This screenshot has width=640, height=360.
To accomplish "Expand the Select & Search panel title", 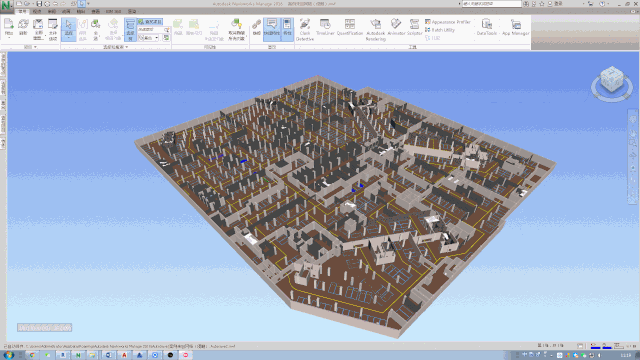I will [116, 47].
